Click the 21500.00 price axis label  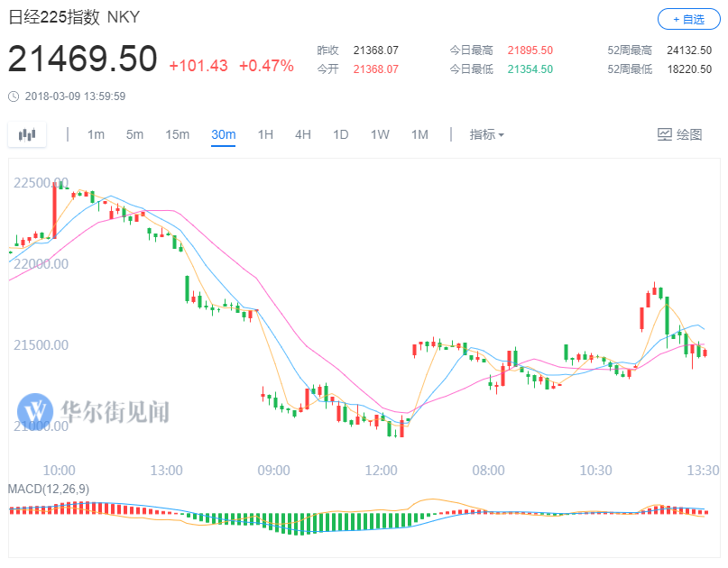pyautogui.click(x=41, y=345)
